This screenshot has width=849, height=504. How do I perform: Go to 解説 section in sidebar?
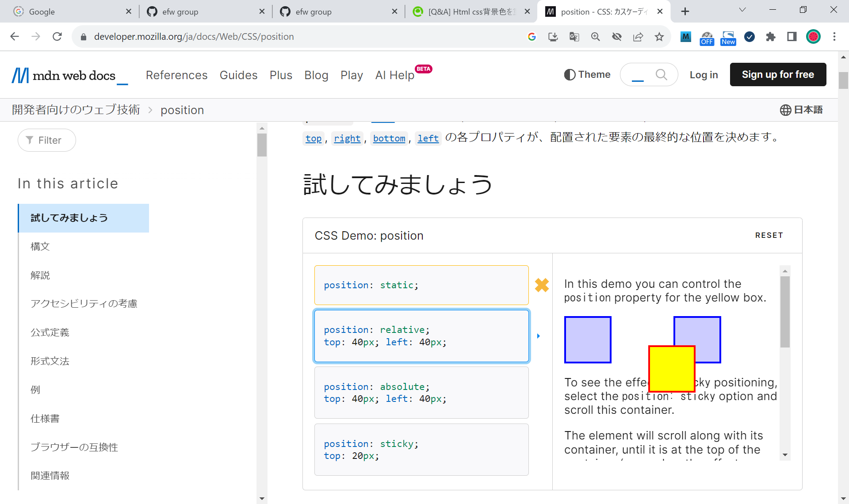[x=40, y=275]
